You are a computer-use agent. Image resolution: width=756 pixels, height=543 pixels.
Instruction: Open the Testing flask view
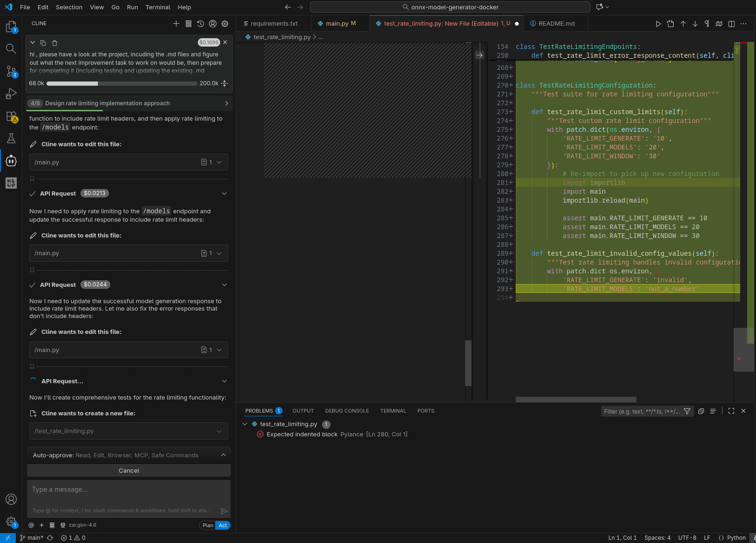(11, 138)
